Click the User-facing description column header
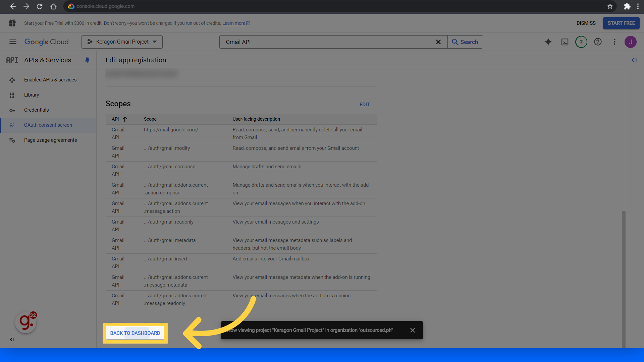Viewport: 644px width, 362px height. click(x=256, y=119)
